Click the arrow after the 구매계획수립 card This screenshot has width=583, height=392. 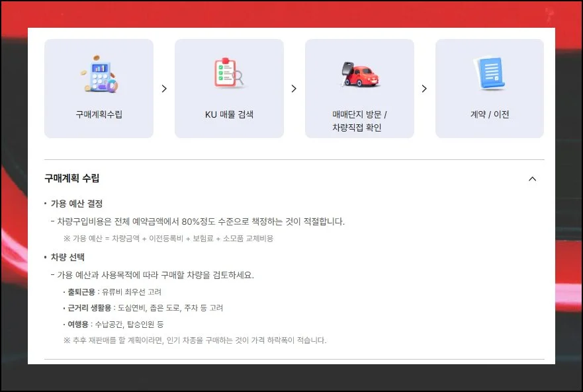[164, 89]
